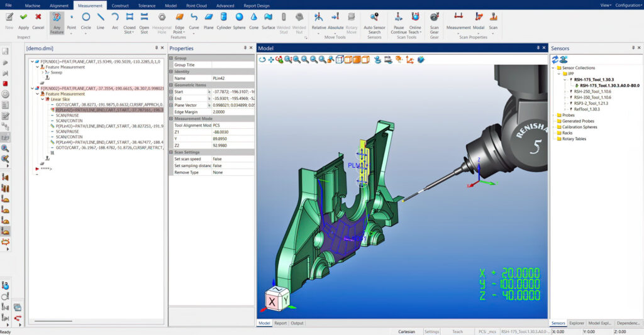Image resolution: width=644 pixels, height=335 pixels.
Task: Open the Tolerance ribbon tab
Action: pos(147,6)
